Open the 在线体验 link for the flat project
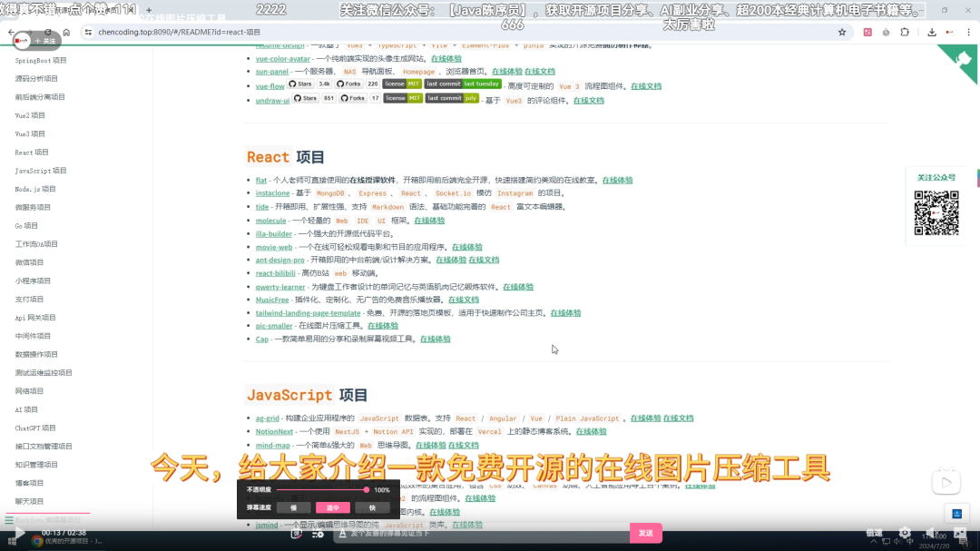The height and width of the screenshot is (551, 980). (617, 181)
